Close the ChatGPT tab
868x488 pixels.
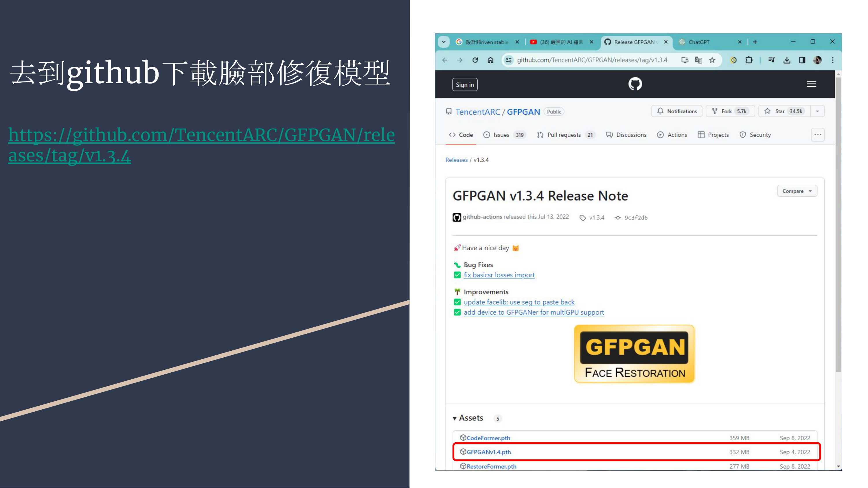740,42
